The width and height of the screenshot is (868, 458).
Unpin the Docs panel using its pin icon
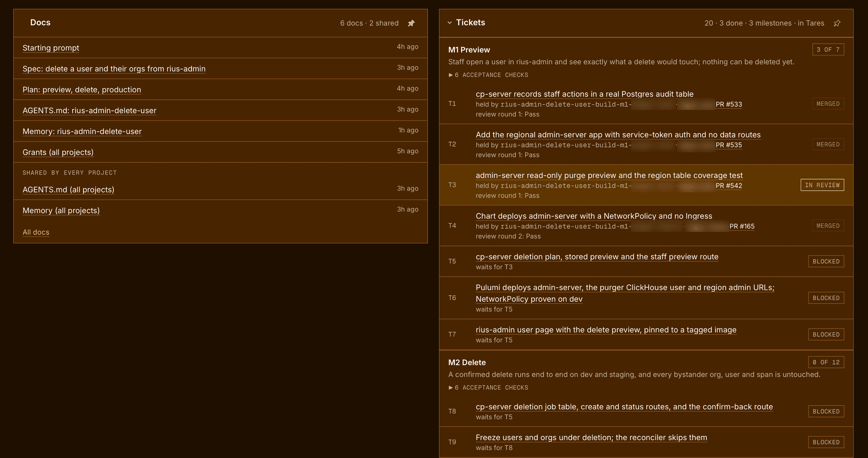(411, 23)
